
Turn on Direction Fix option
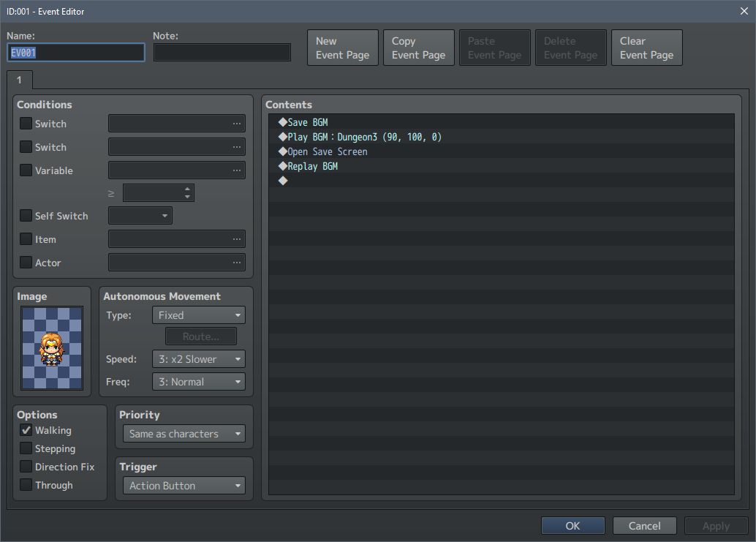point(26,467)
